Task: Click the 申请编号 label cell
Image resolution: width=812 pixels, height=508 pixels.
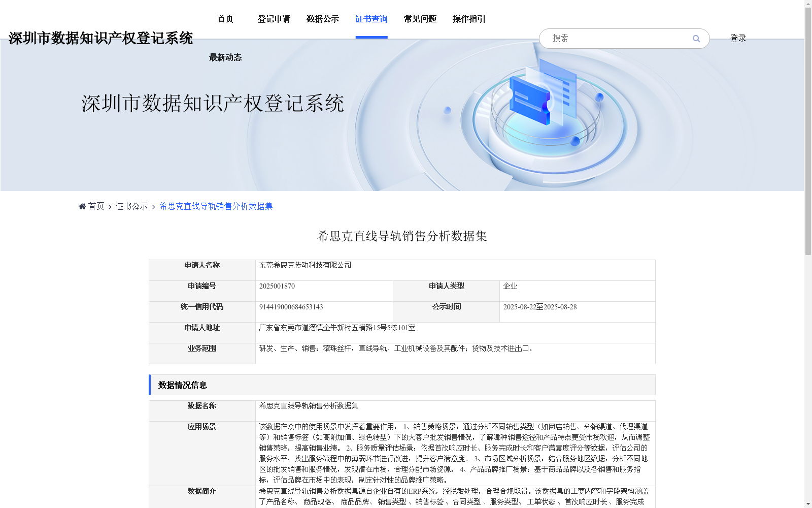Action: (202, 291)
